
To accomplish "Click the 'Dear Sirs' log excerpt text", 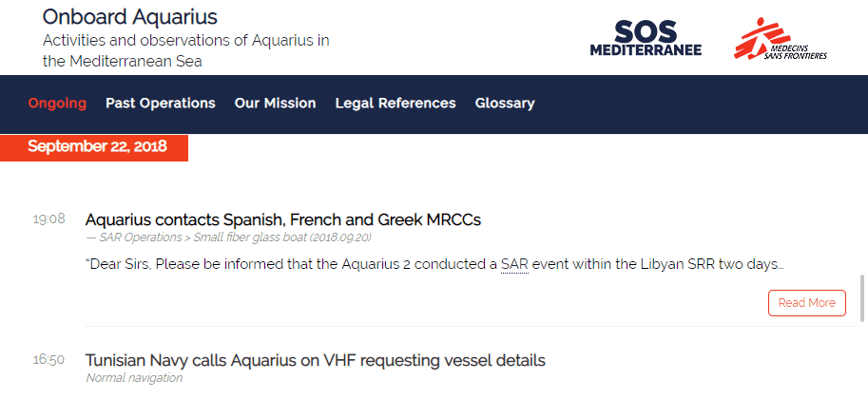I will [434, 264].
